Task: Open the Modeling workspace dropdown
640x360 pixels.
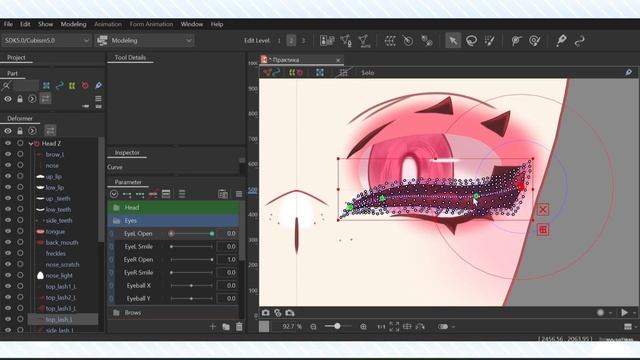Action: (x=144, y=40)
